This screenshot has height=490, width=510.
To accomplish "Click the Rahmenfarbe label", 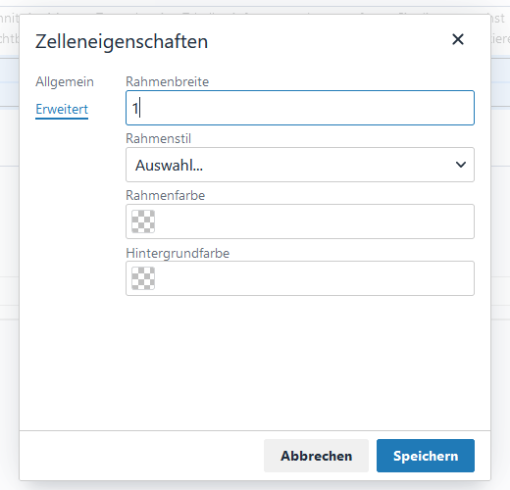I will (x=165, y=195).
